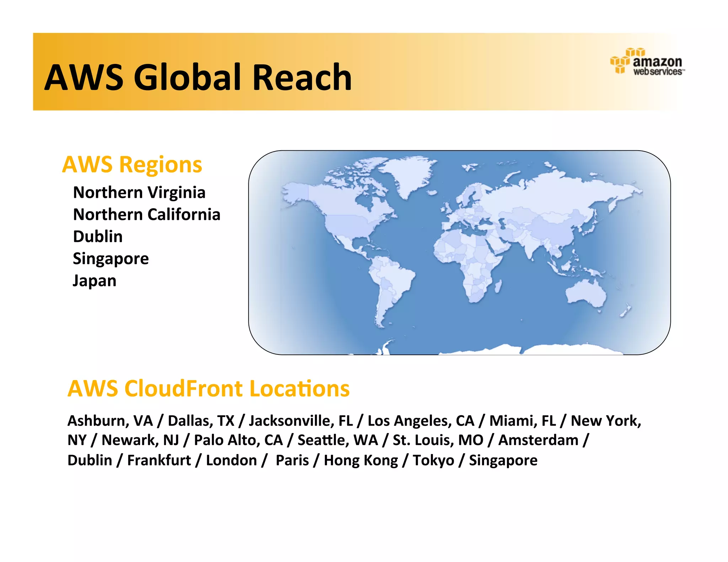Select 'Tokyo' in CloudFront locations
The image size is (728, 562).
click(x=433, y=460)
